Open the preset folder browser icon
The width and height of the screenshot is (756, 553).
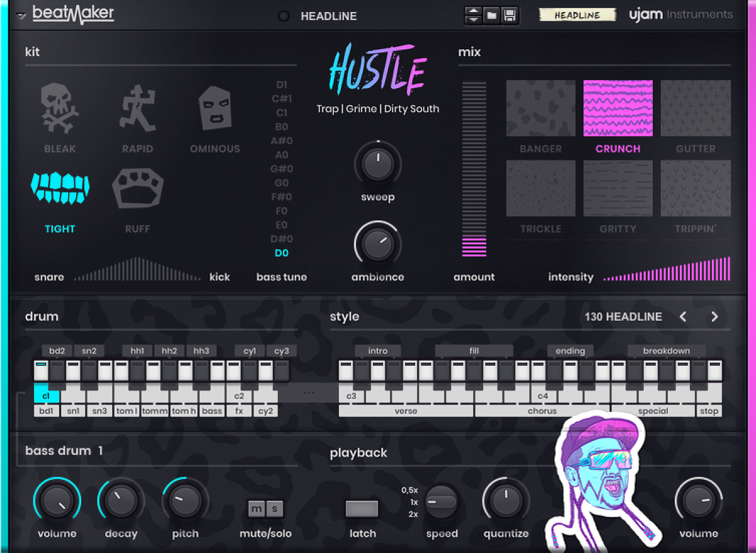click(x=491, y=16)
